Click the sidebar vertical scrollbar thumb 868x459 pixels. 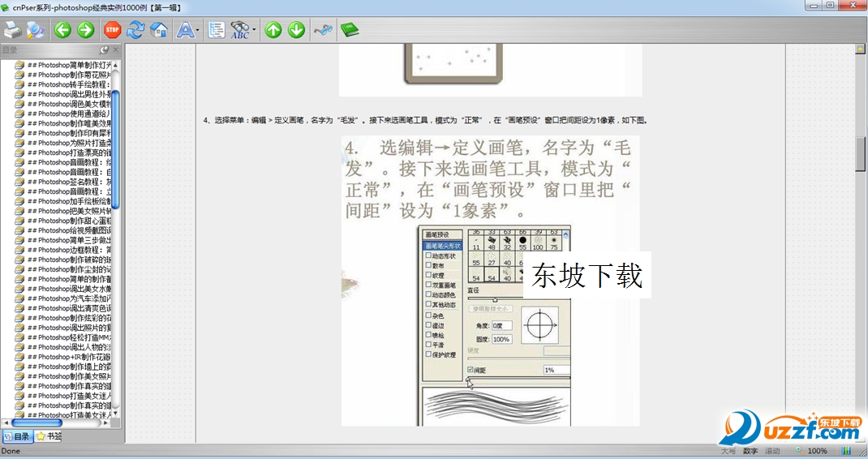[116, 149]
